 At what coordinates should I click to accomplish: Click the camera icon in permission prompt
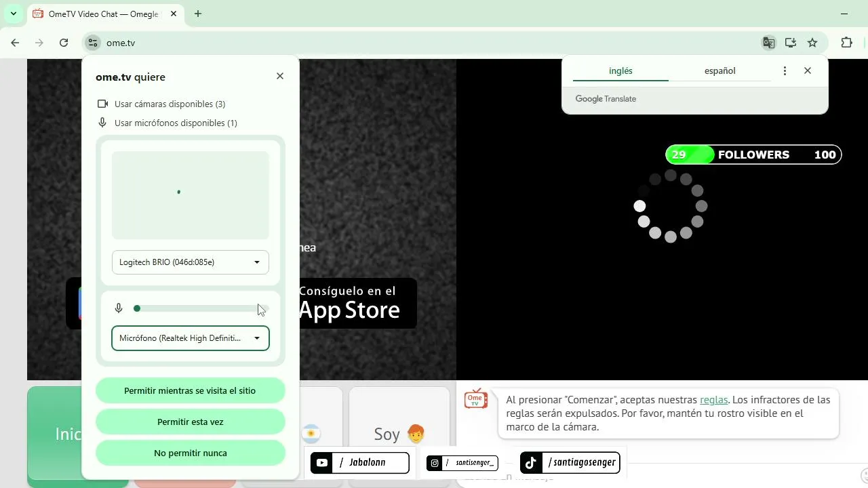click(102, 104)
